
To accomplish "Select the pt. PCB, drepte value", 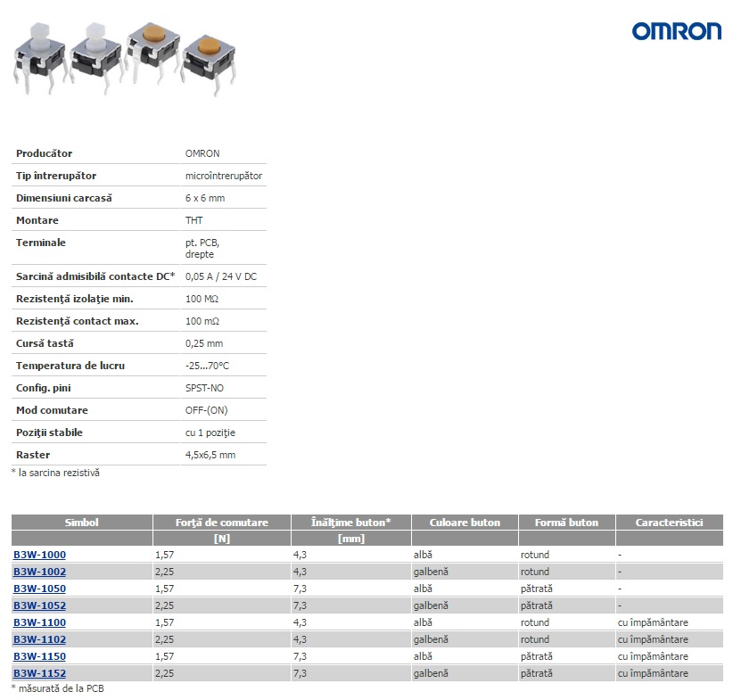I will click(x=202, y=248).
